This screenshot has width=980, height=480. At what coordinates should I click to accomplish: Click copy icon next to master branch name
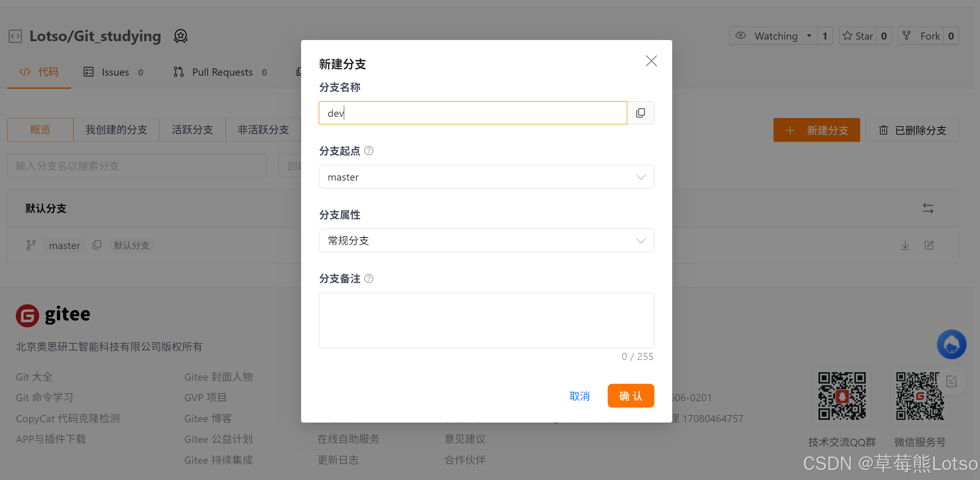pos(97,245)
